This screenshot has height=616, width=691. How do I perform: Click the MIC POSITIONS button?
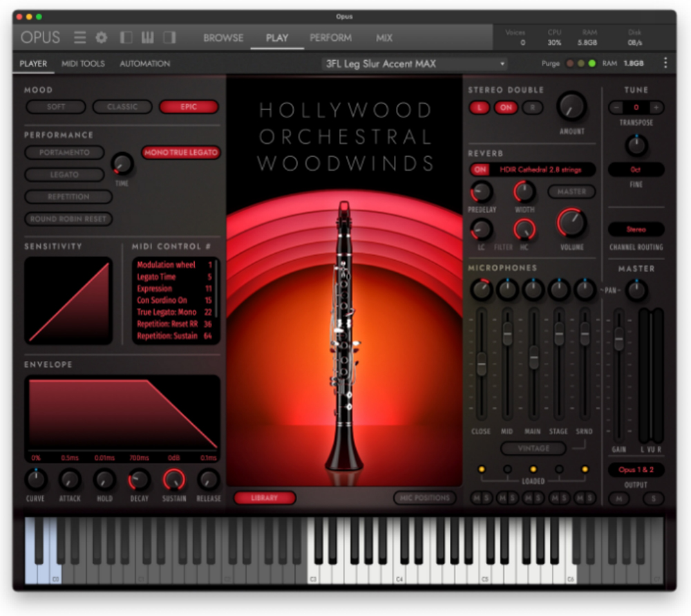pyautogui.click(x=425, y=498)
